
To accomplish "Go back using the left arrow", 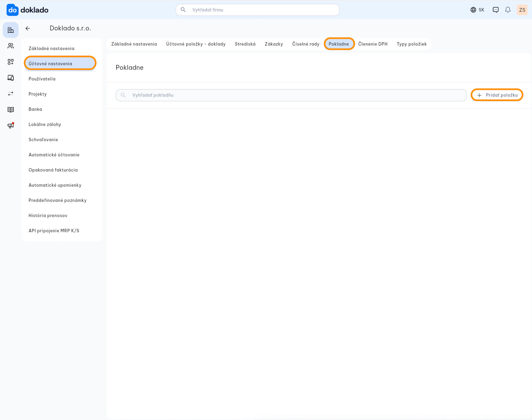I will point(28,28).
